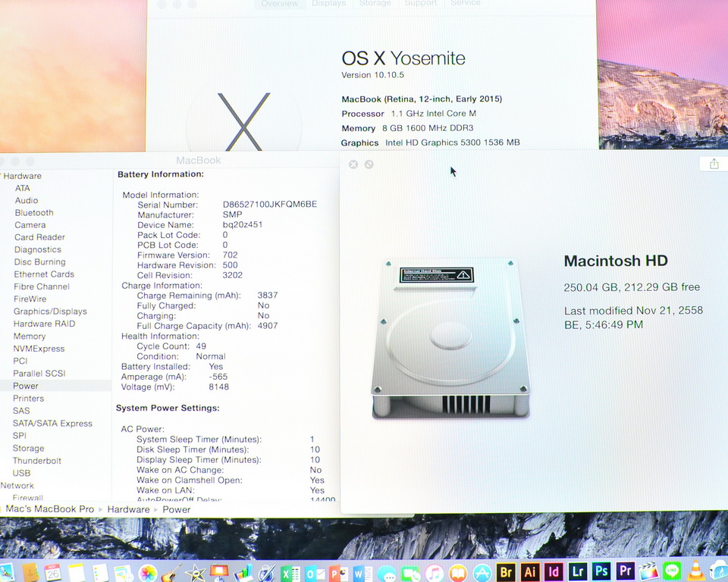The image size is (728, 582).
Task: Launch Final Cut Pro from the Dock
Action: coord(649,571)
